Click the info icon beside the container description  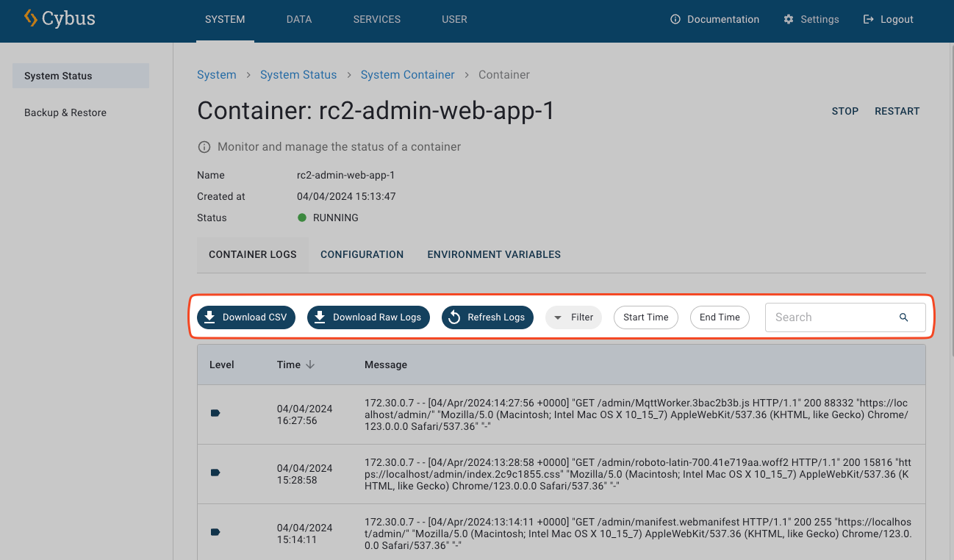tap(204, 147)
